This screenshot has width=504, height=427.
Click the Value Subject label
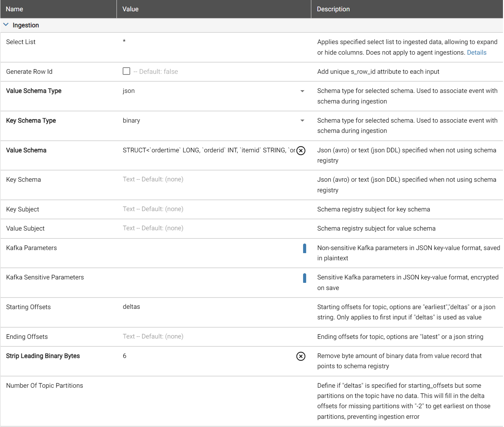25,229
